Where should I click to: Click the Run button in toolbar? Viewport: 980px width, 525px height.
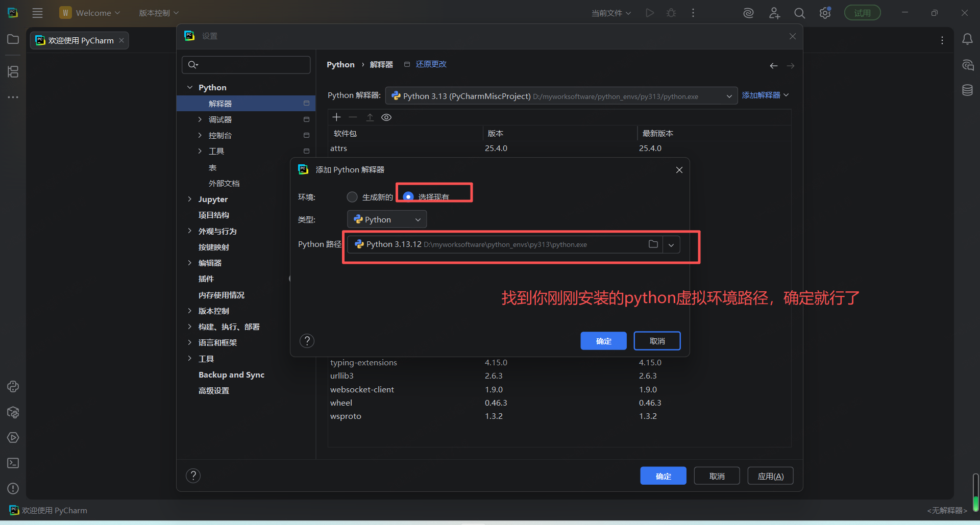[x=650, y=13]
